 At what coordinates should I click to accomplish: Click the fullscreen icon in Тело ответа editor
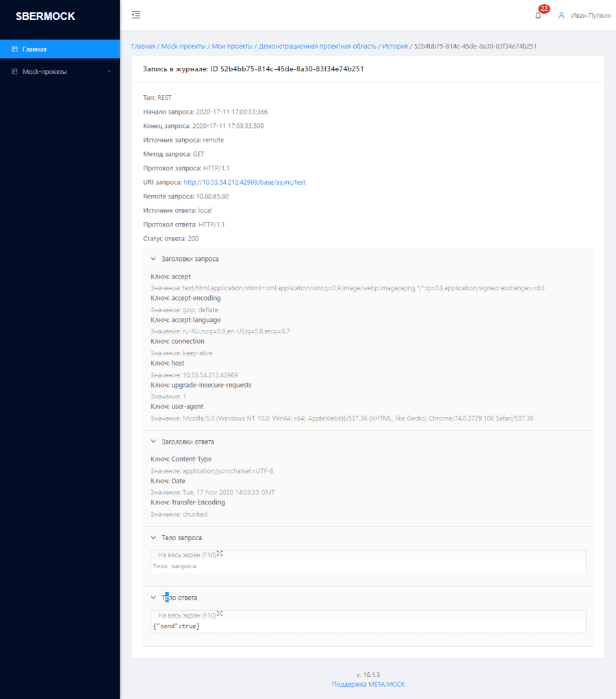click(220, 614)
